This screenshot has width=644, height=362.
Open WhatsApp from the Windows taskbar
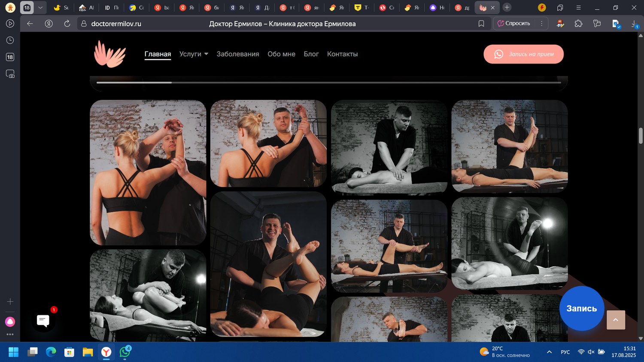pyautogui.click(x=125, y=352)
